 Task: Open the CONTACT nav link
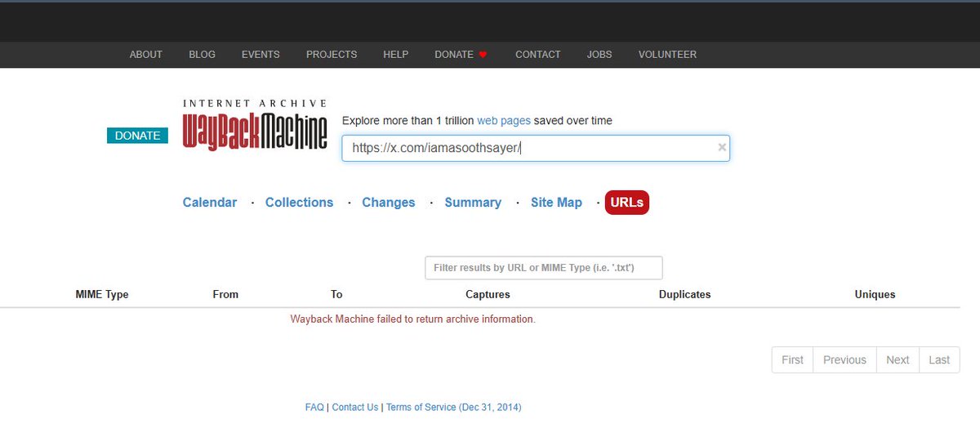[x=538, y=55]
